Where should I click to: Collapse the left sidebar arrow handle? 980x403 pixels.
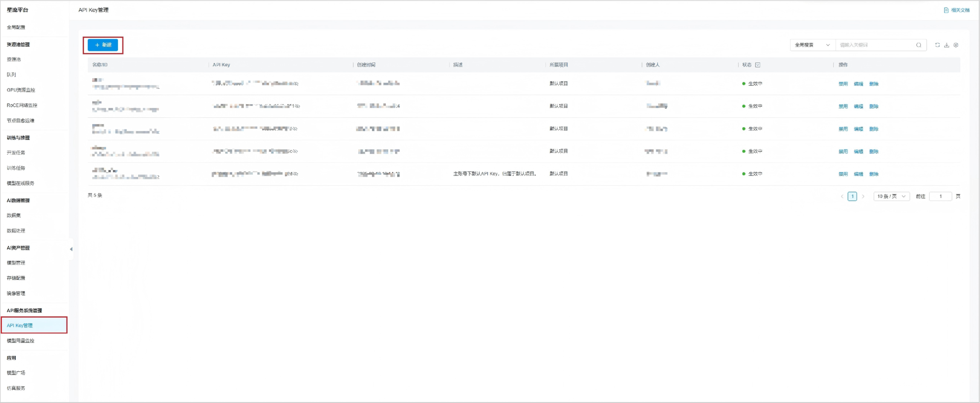tap(71, 249)
